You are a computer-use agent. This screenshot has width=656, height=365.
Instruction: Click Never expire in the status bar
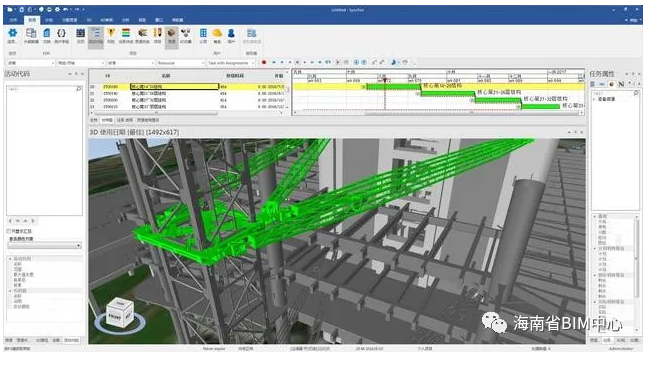[214, 348]
